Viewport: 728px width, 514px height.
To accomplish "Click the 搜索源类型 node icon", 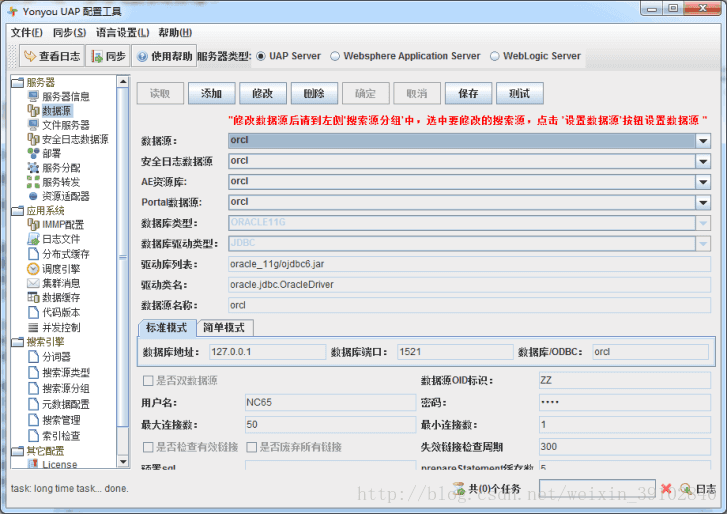I will click(33, 372).
